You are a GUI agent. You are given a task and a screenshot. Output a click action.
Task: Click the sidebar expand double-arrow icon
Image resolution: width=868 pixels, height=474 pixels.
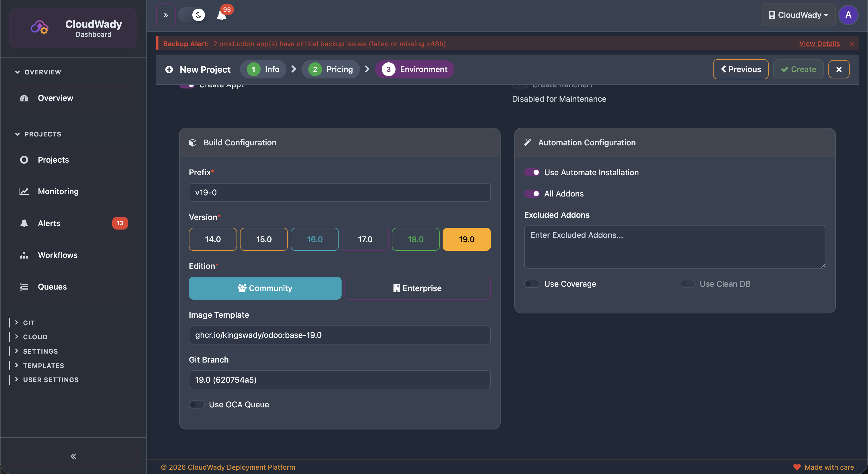[x=166, y=15]
